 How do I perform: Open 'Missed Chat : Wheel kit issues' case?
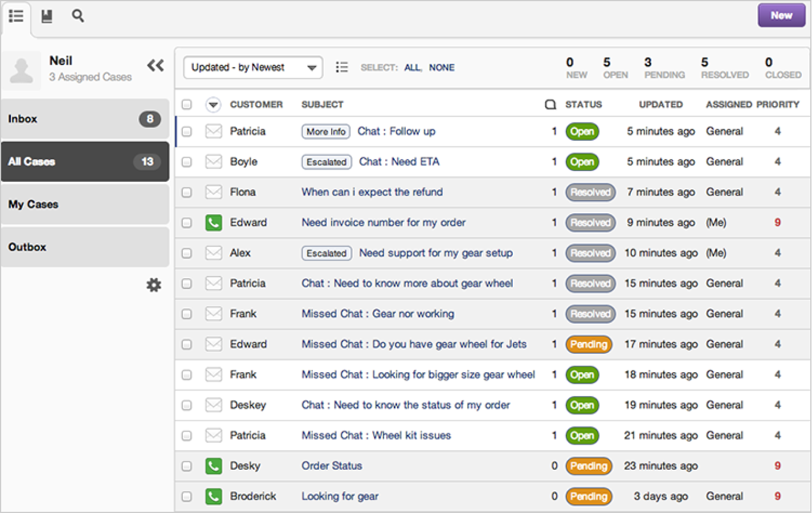pyautogui.click(x=376, y=435)
